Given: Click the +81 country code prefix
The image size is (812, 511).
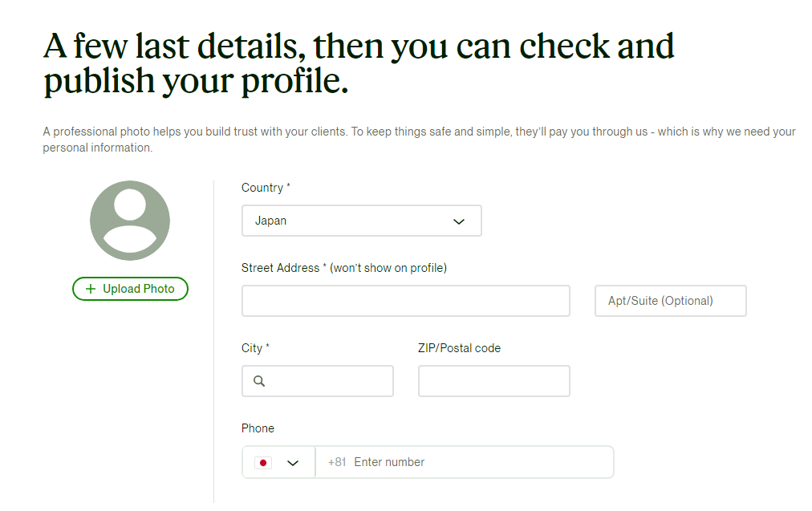Looking at the screenshot, I should coord(337,462).
